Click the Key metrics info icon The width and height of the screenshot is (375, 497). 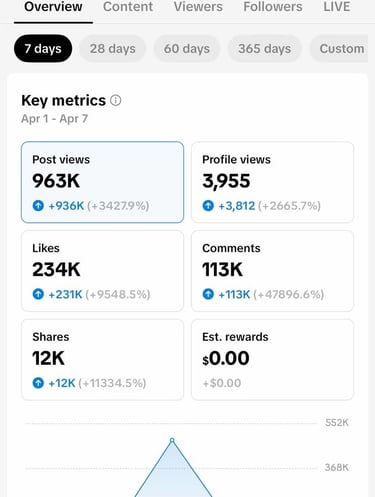click(116, 100)
